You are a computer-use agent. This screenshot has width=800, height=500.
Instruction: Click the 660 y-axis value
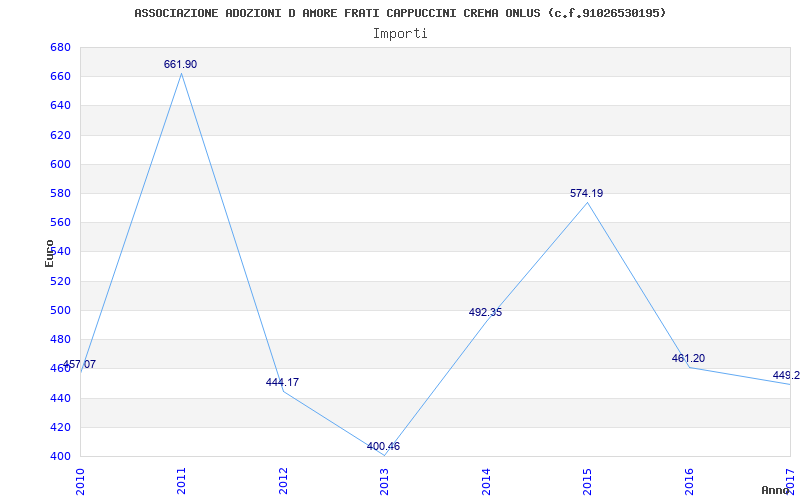[60, 77]
